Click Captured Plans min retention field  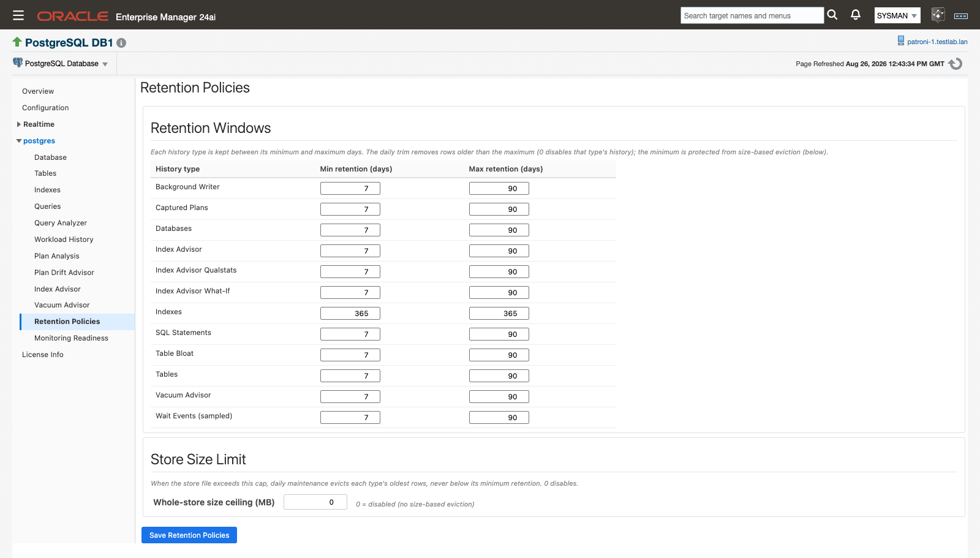[350, 209]
